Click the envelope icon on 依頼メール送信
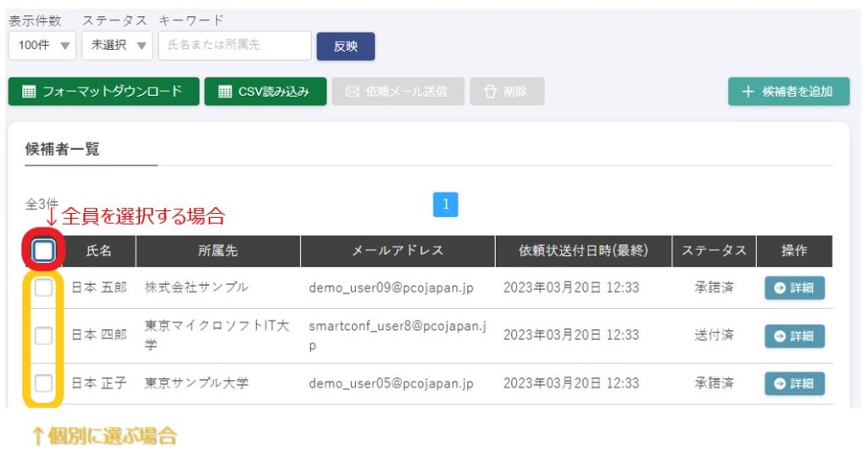 pos(353,92)
